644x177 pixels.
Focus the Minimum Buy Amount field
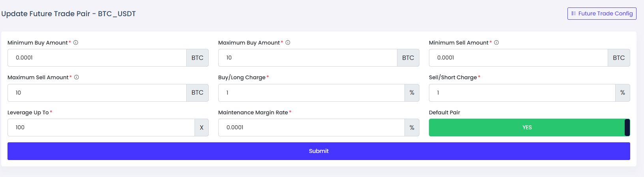(97, 58)
